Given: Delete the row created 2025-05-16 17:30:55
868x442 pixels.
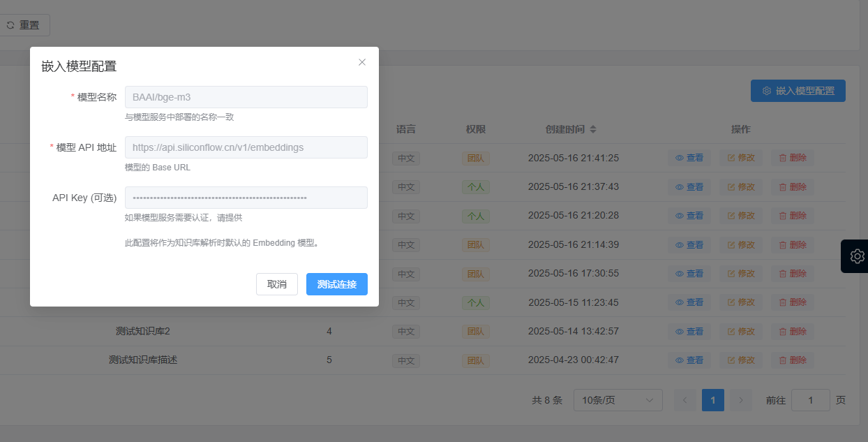Looking at the screenshot, I should (793, 274).
